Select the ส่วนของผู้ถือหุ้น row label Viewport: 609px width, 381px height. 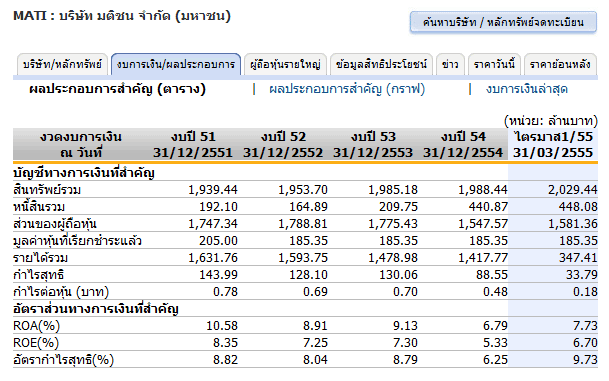coord(55,224)
